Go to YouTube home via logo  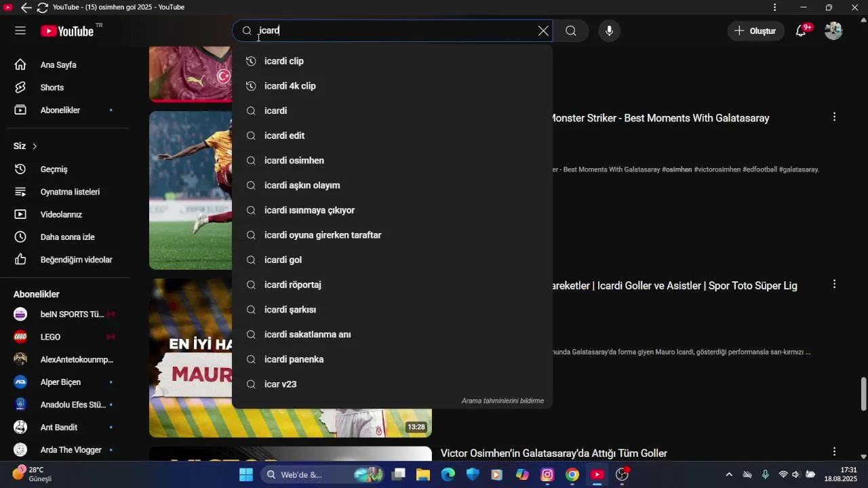coord(67,31)
